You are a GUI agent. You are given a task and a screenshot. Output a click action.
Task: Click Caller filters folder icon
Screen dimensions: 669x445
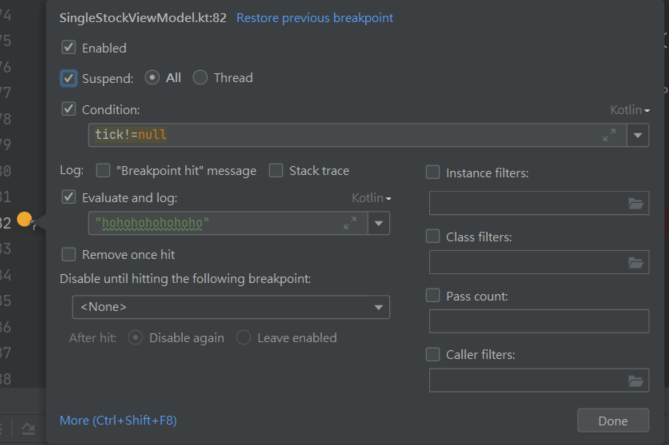(636, 381)
